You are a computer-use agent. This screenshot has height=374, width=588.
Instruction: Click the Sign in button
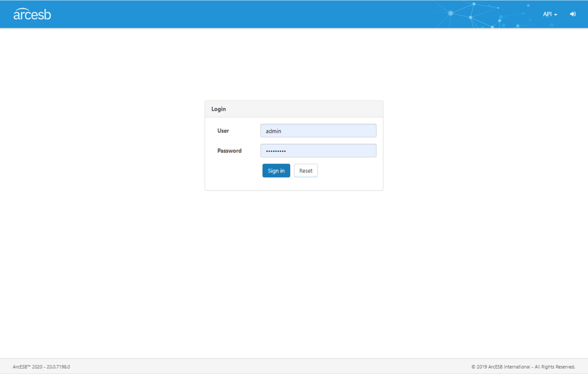276,171
